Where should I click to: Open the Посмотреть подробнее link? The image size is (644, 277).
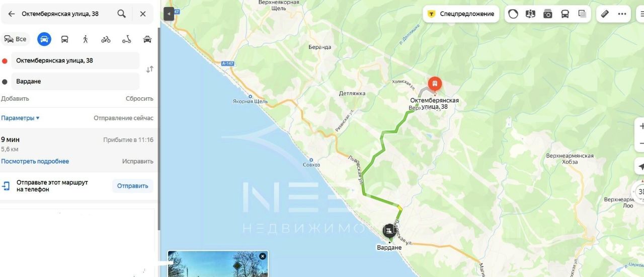click(x=35, y=161)
